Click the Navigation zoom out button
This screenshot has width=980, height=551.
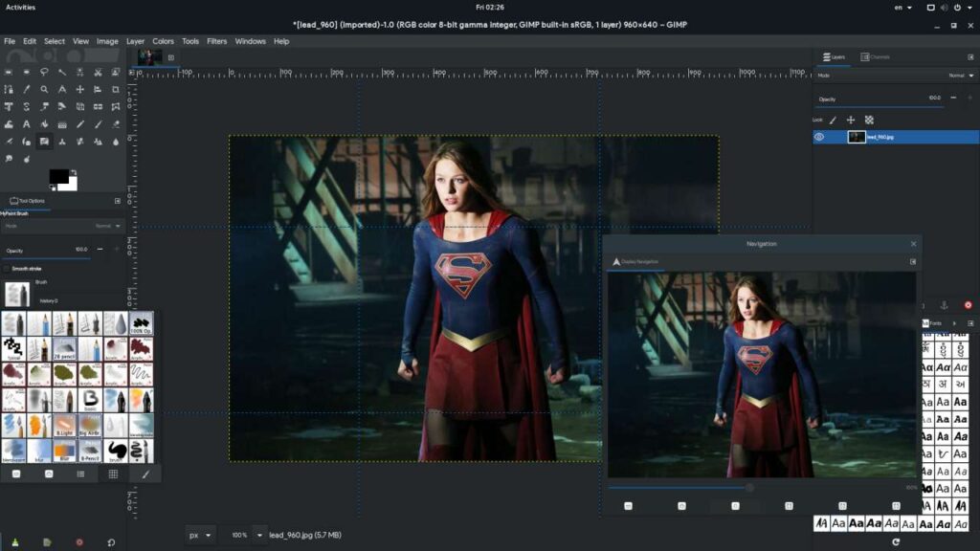coord(628,506)
